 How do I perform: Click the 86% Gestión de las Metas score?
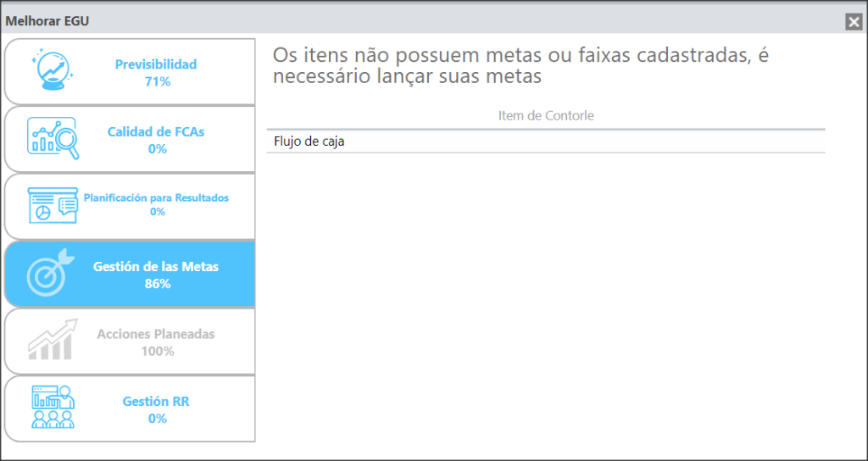coord(157,284)
